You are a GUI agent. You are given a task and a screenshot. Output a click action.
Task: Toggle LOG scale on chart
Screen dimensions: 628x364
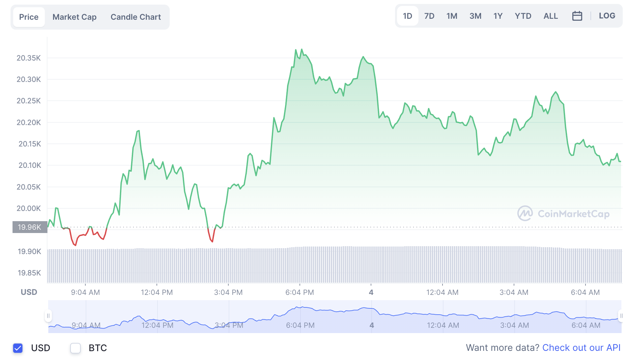607,16
